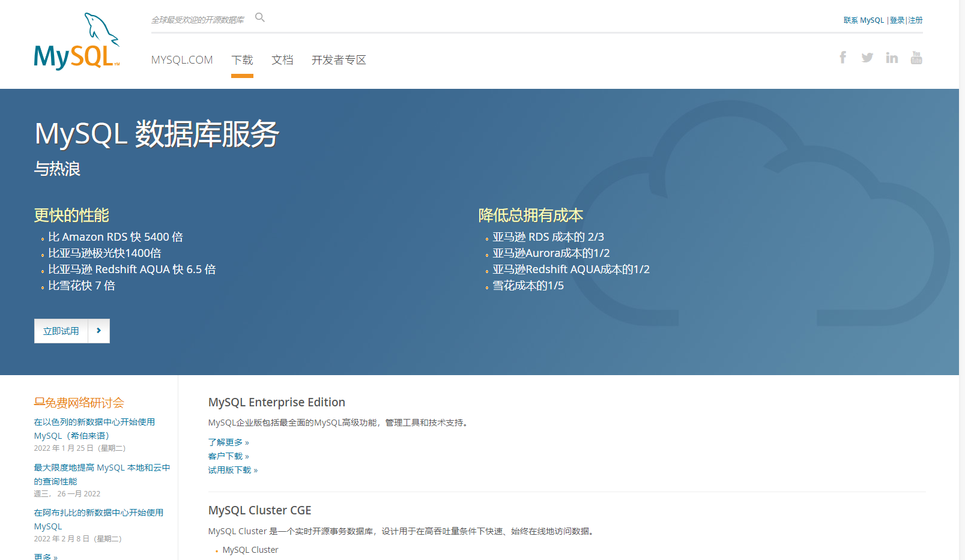Viewport: 965px width, 560px height.
Task: Go to 开发者专区
Action: pos(339,60)
